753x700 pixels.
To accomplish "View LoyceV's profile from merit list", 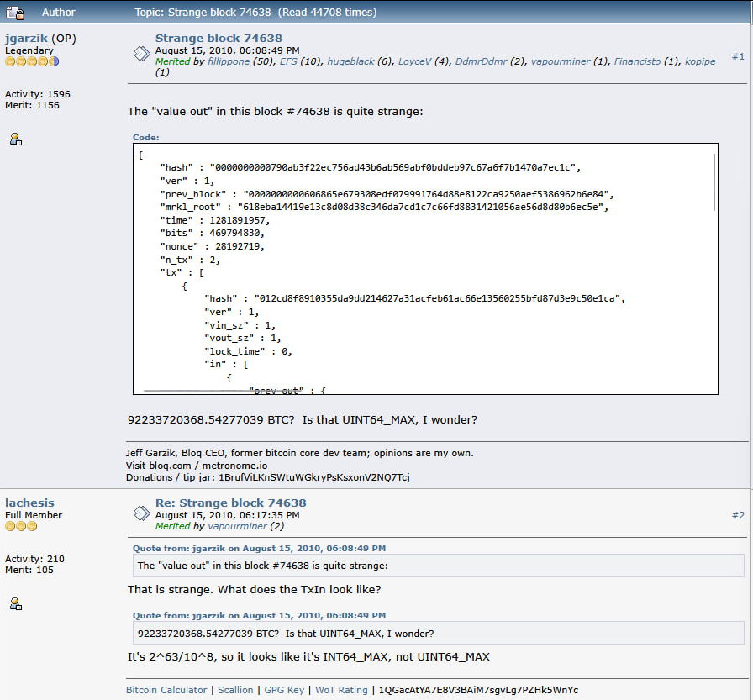I will (414, 61).
